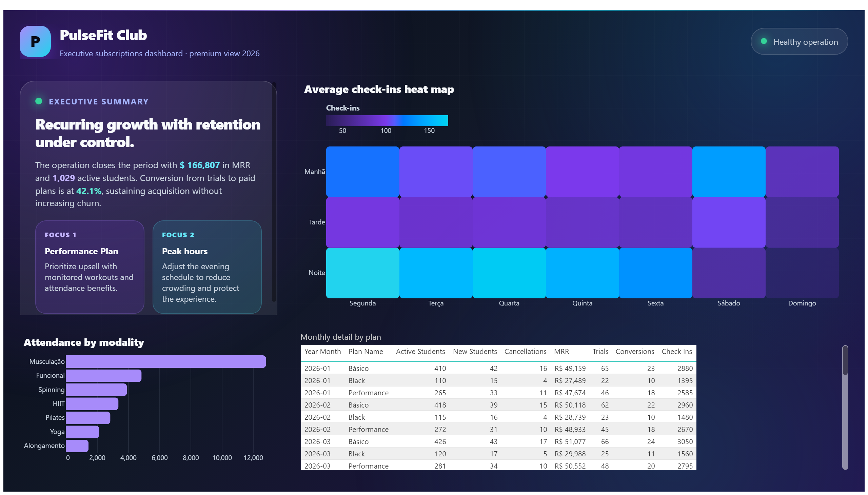868x495 pixels.
Task: Select the Manhã Domingo heat map cell
Action: point(802,172)
